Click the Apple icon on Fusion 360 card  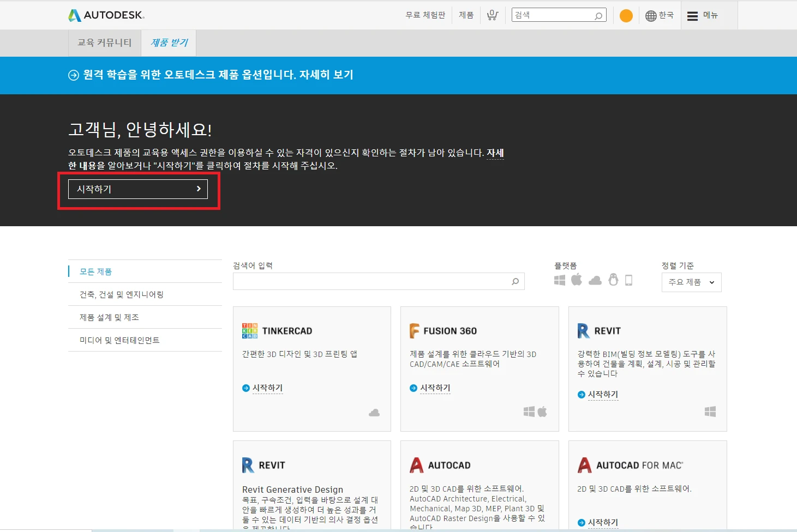tap(542, 412)
